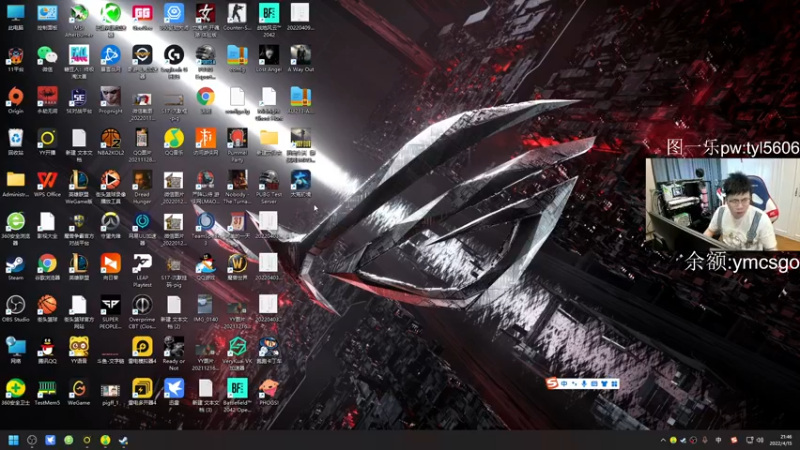Screen dimensions: 800x450
Task: Launch LEAP Playtest desktop shortcut
Action: click(142, 270)
